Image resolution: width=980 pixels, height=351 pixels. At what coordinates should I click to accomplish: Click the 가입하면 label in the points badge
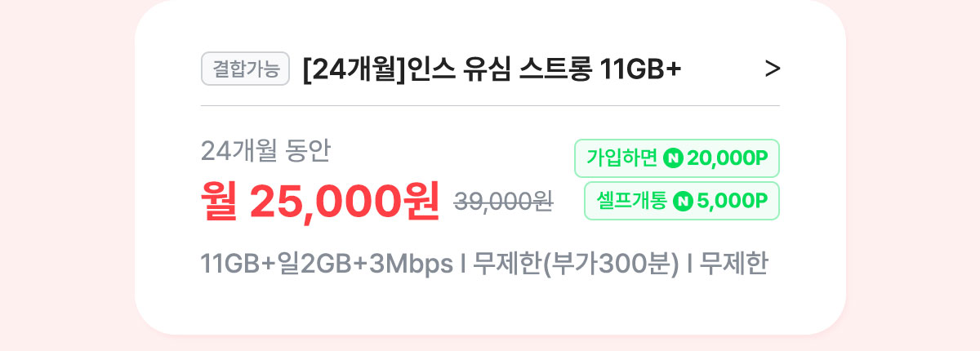coord(621,158)
